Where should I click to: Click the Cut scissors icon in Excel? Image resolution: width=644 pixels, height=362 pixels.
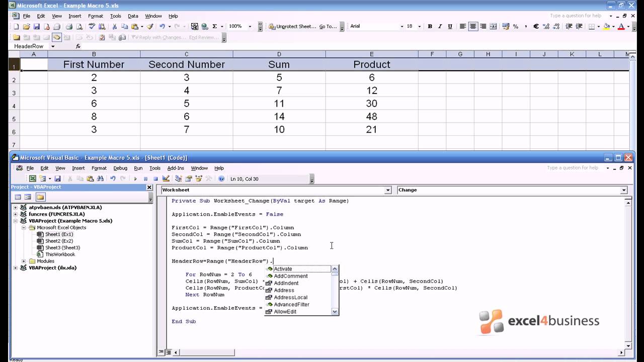114,26
